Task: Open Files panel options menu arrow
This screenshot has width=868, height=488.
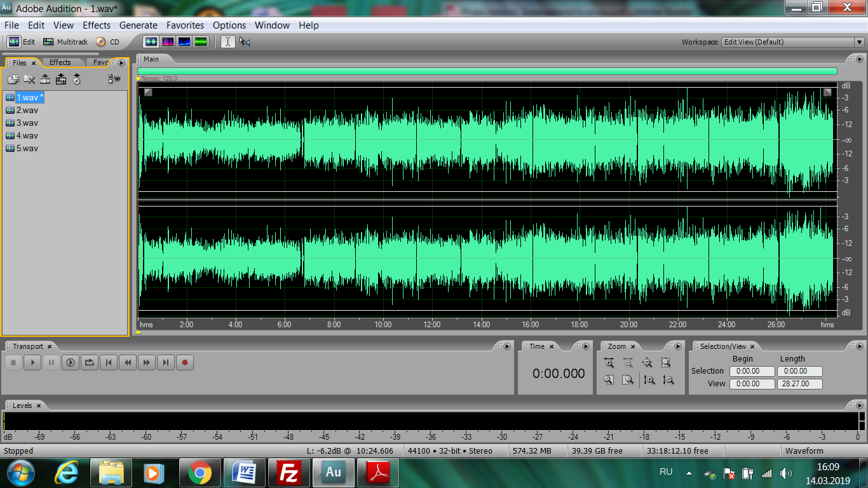Action: (x=121, y=63)
